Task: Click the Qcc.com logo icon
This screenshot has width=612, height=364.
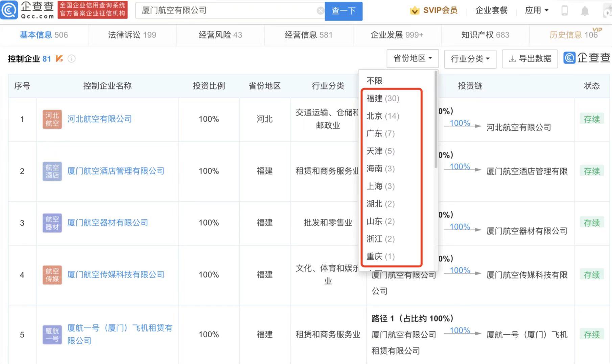Action: [x=9, y=10]
